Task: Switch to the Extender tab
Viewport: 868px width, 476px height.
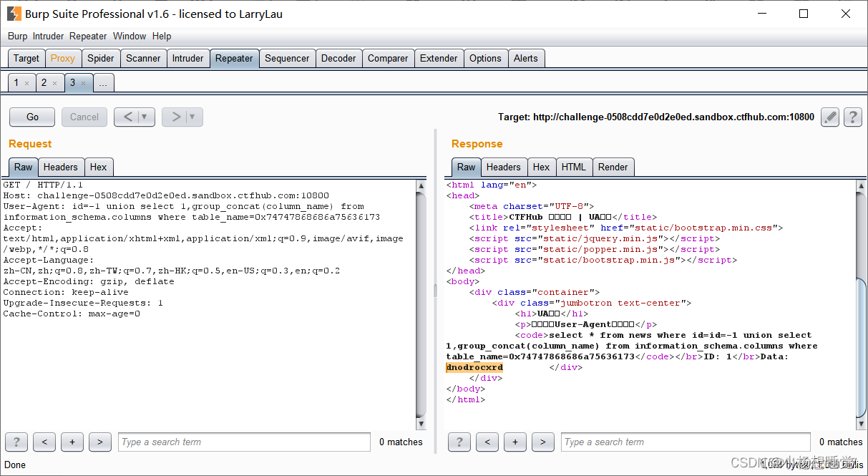Action: pyautogui.click(x=439, y=58)
